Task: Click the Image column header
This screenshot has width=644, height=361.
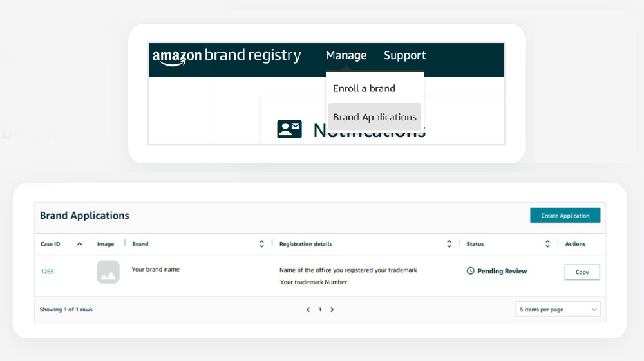Action: pyautogui.click(x=106, y=244)
